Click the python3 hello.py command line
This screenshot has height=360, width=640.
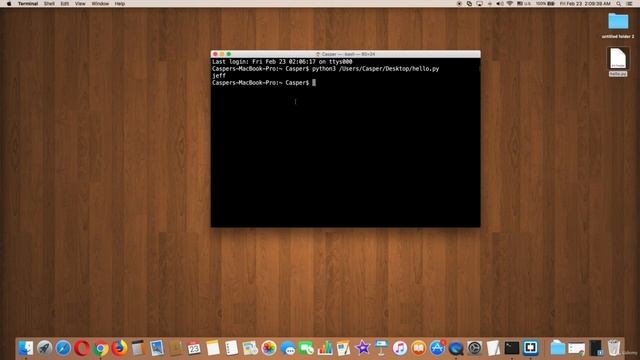325,69
